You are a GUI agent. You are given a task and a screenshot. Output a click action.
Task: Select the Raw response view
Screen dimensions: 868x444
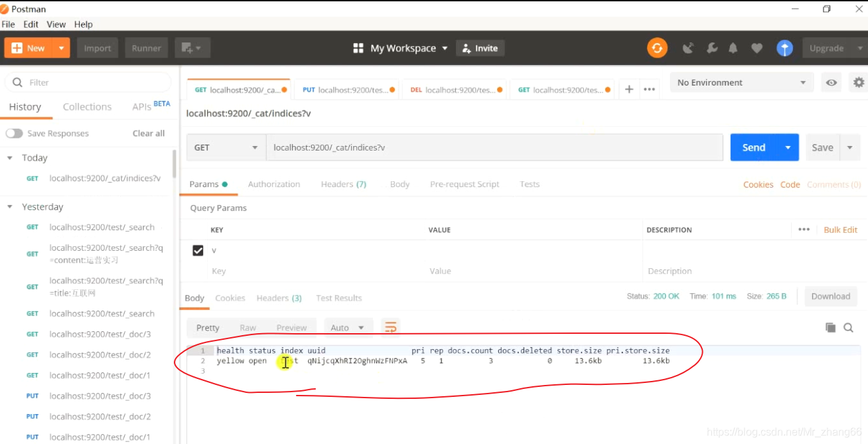coord(248,327)
